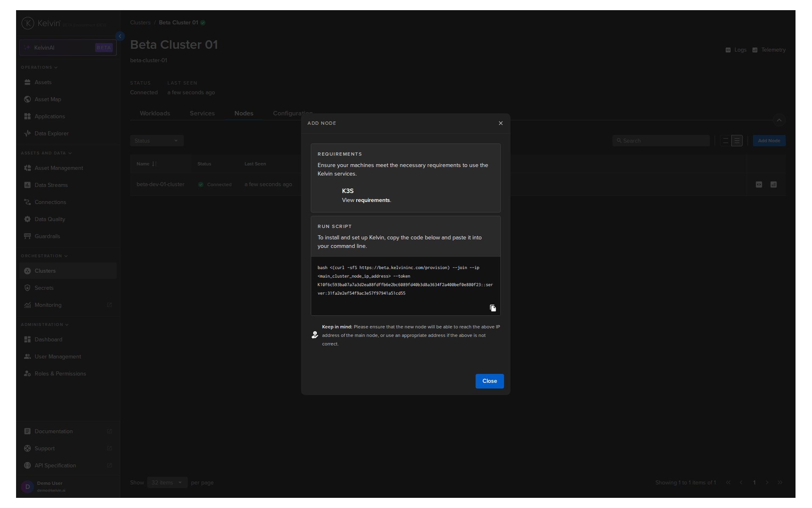Switch to the comfortable list density view
This screenshot has width=812, height=508.
(x=726, y=141)
